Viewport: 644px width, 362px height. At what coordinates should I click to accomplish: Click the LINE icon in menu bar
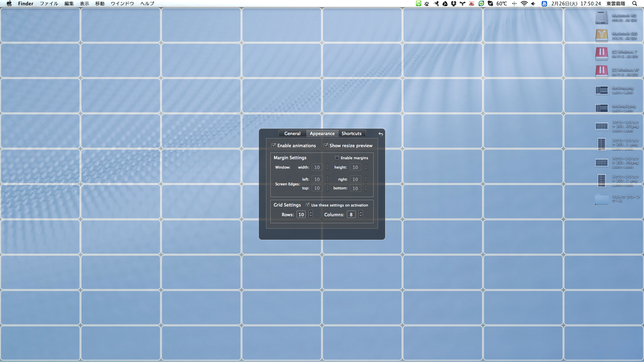tap(418, 4)
